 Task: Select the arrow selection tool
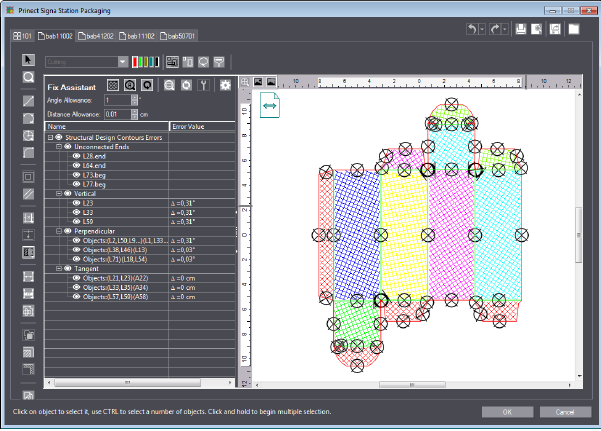28,59
